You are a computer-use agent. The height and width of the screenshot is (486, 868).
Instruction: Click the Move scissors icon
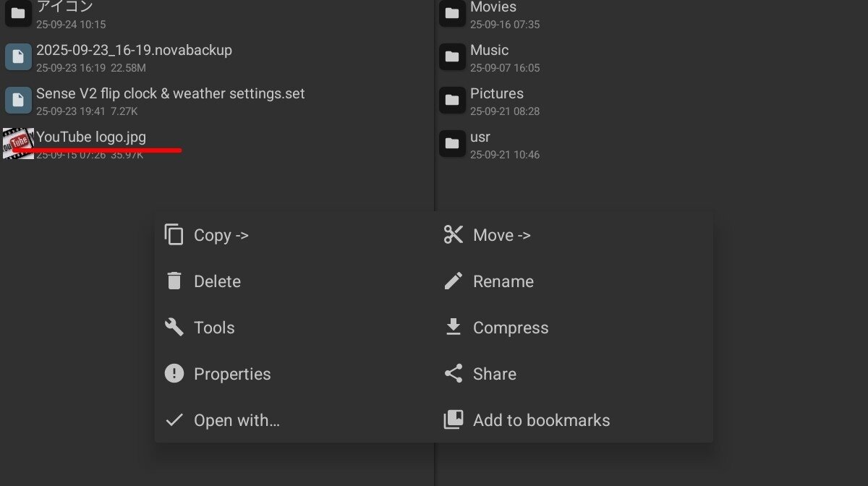(454, 235)
